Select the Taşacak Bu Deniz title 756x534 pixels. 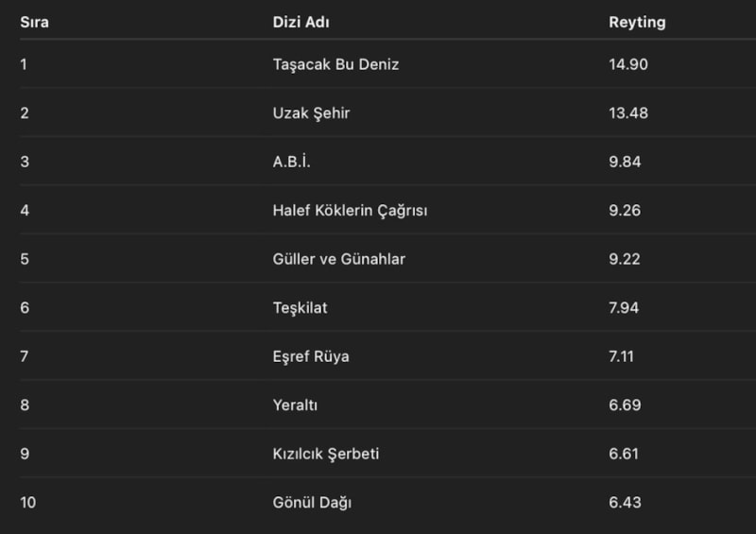(x=335, y=64)
